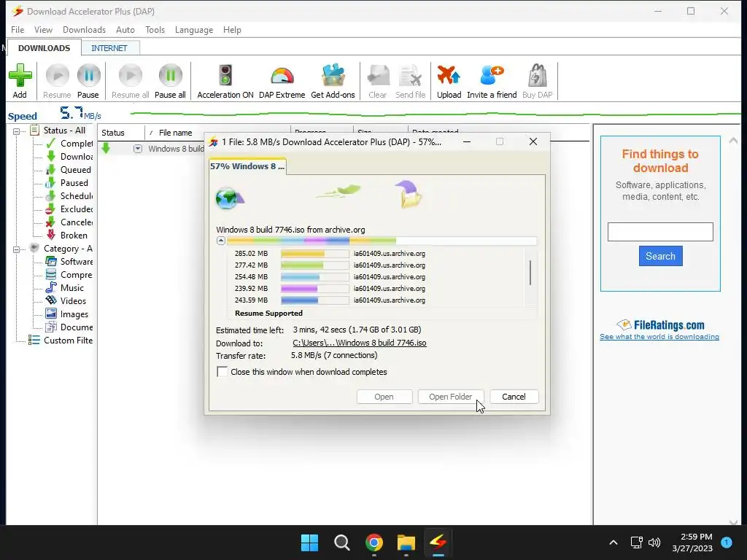Select the Queued status filter
Screen dimensions: 747x560
click(x=69, y=169)
